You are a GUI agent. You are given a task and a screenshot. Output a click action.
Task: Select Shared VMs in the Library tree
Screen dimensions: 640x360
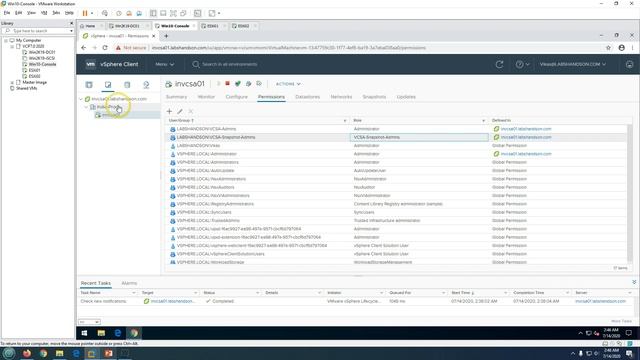27,88
